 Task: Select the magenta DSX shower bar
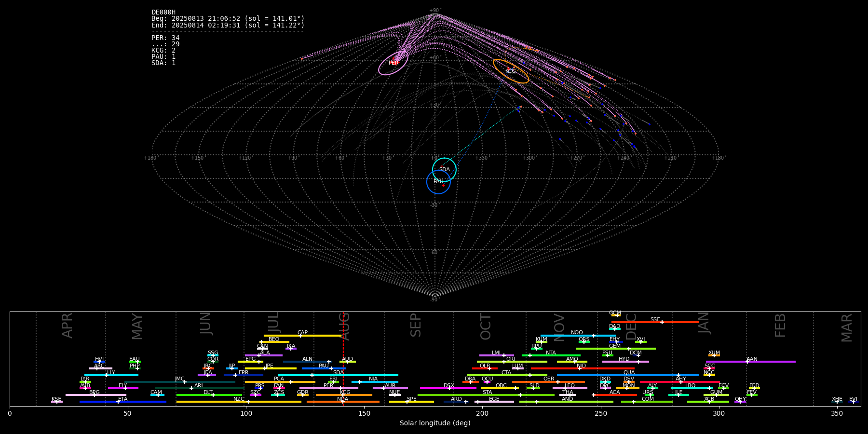point(448,388)
